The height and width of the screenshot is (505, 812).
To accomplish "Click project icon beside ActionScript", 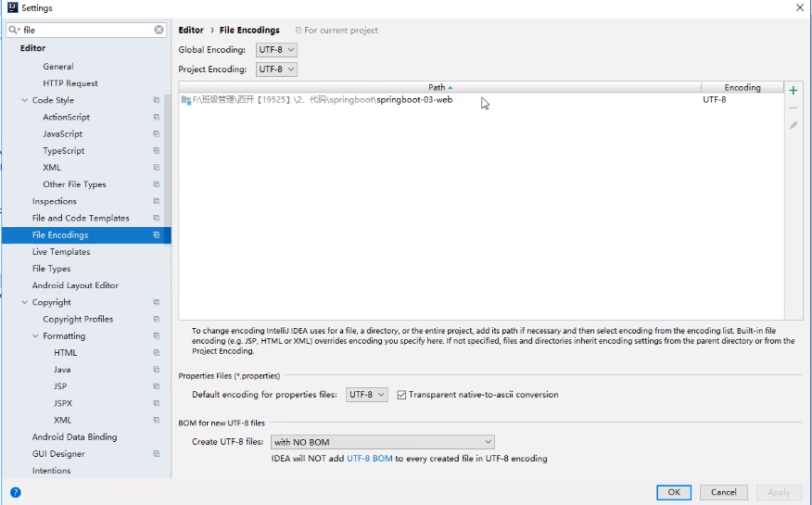I will [157, 117].
